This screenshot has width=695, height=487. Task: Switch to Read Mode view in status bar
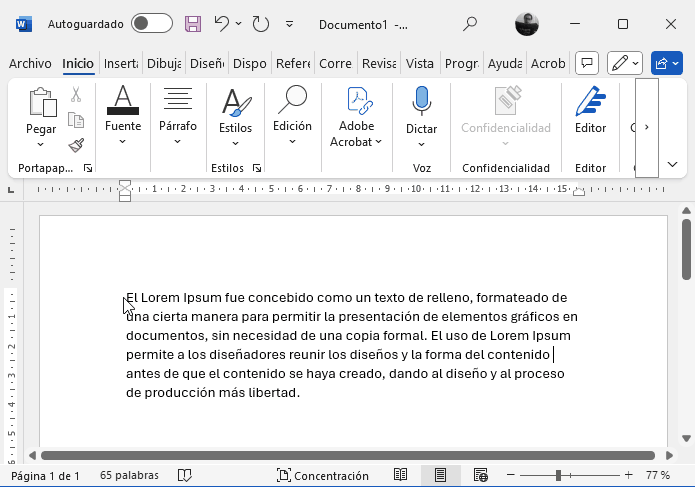(400, 475)
